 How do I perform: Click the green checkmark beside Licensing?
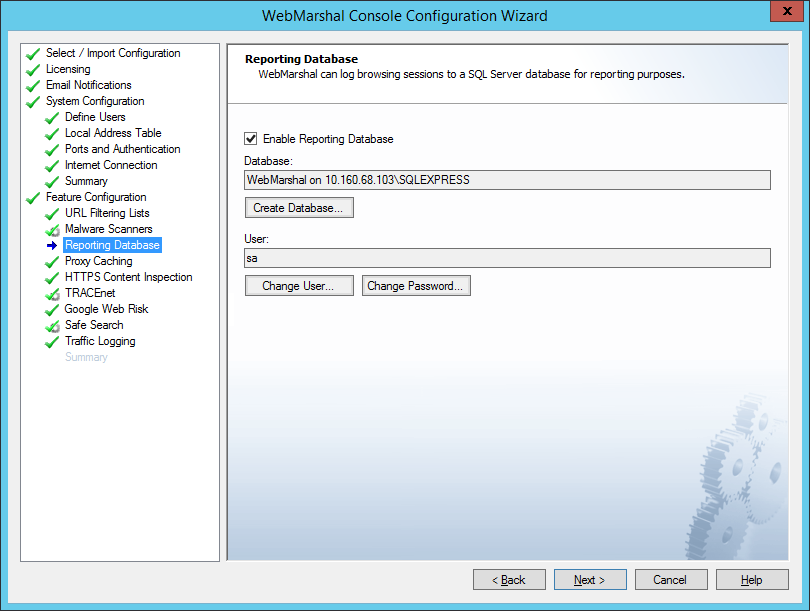[33, 70]
